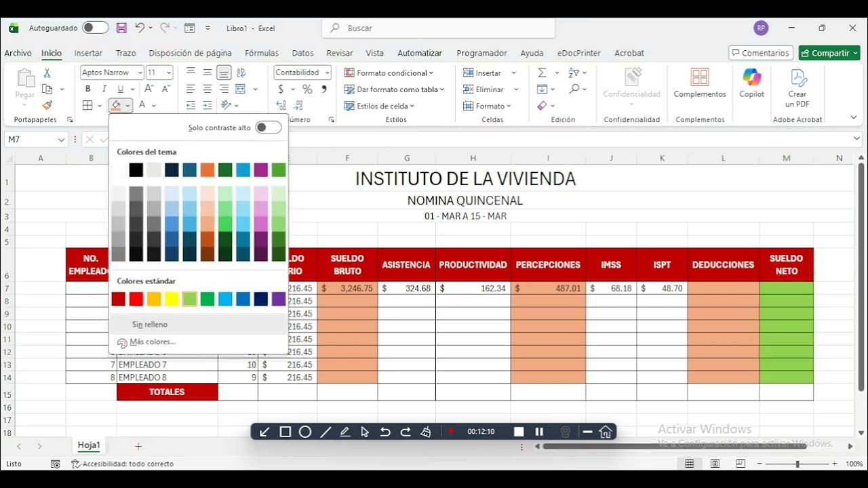Select the rectangle tool in recorder bar
This screenshot has width=868, height=488.
tap(285, 432)
